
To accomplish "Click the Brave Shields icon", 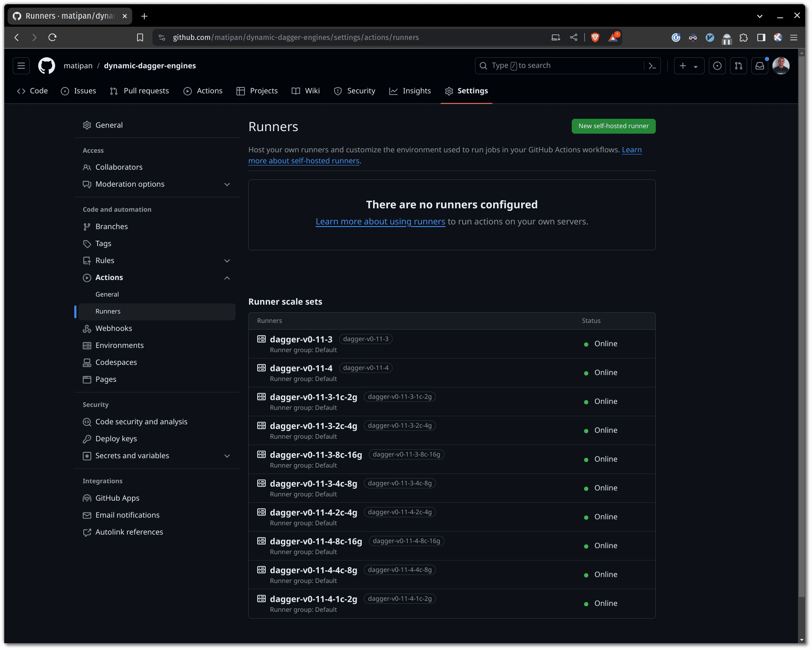I will (595, 37).
